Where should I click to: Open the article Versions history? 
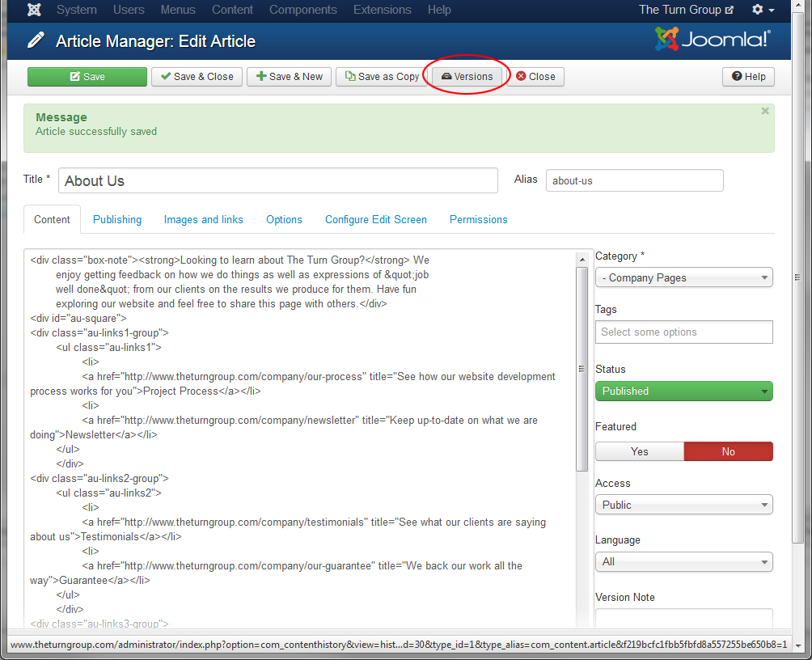(x=467, y=77)
